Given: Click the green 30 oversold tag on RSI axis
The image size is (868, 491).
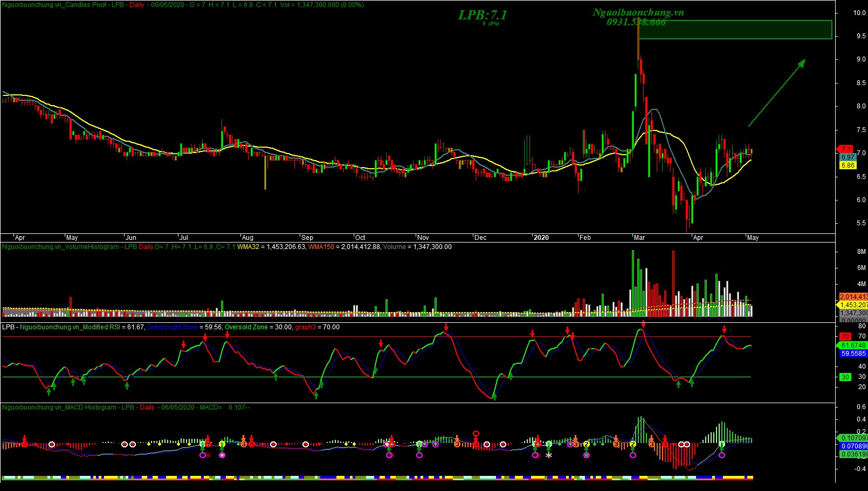Looking at the screenshot, I should tap(845, 377).
